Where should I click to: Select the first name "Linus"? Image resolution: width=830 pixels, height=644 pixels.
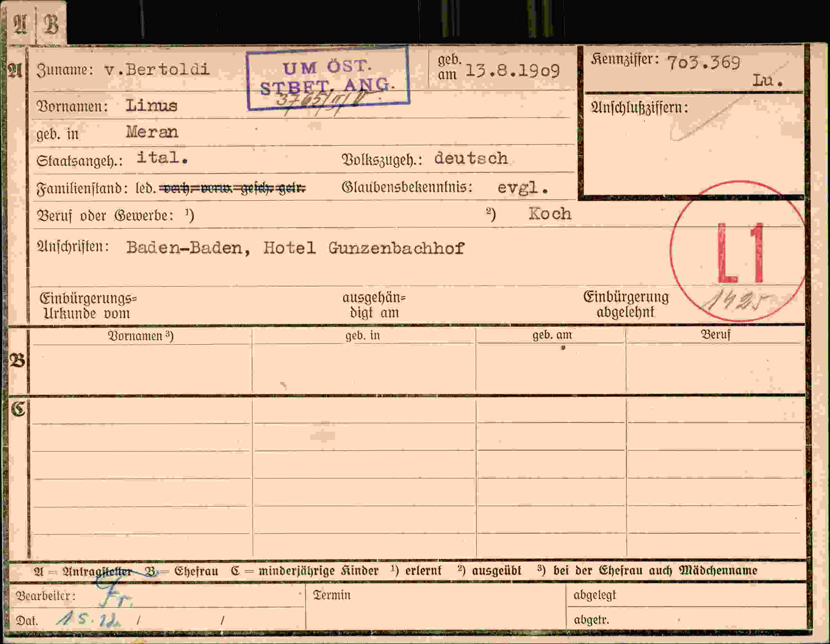[x=151, y=105]
